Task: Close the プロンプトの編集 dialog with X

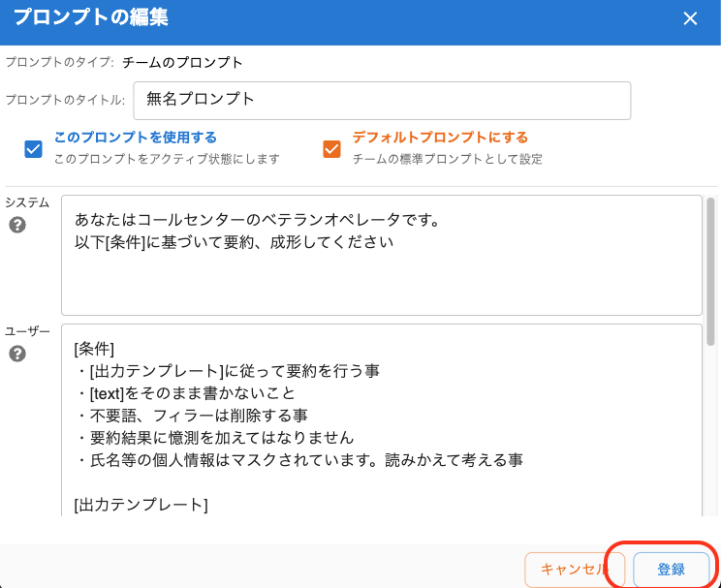Action: [690, 18]
